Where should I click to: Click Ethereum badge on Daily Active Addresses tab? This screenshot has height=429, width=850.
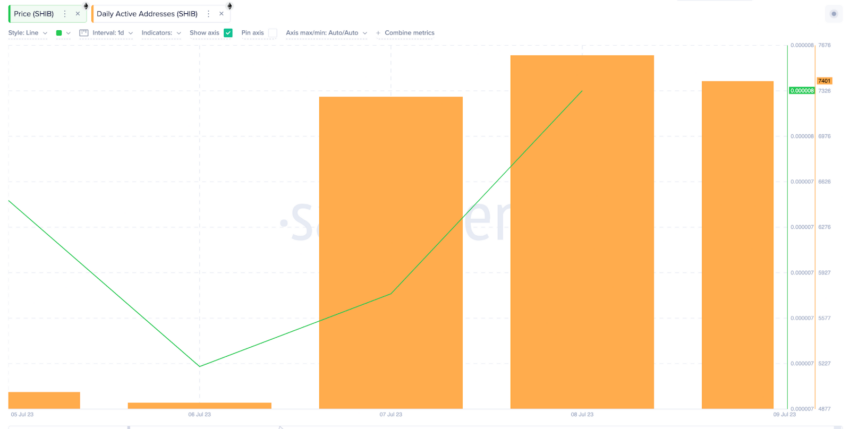coord(229,6)
